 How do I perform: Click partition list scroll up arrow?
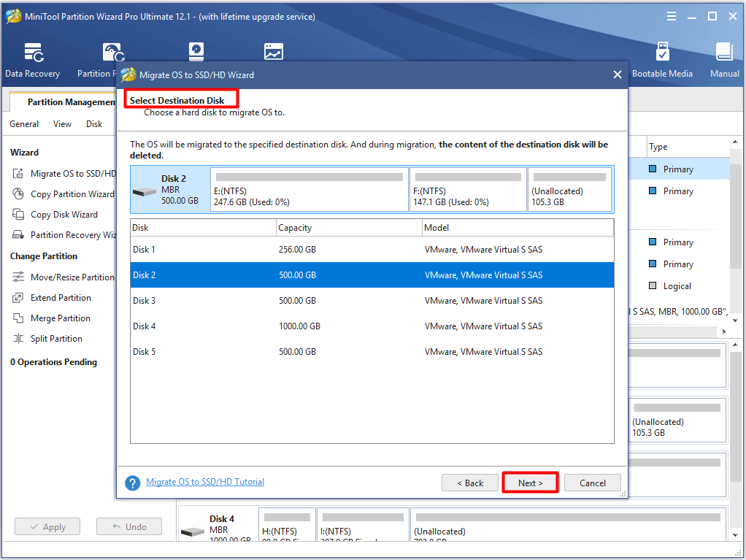pos(736,142)
